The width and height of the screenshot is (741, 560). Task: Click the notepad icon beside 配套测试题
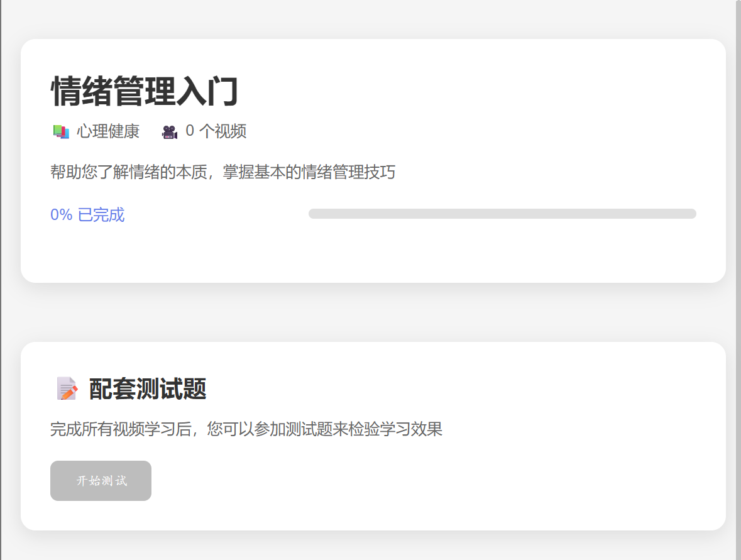tap(67, 388)
